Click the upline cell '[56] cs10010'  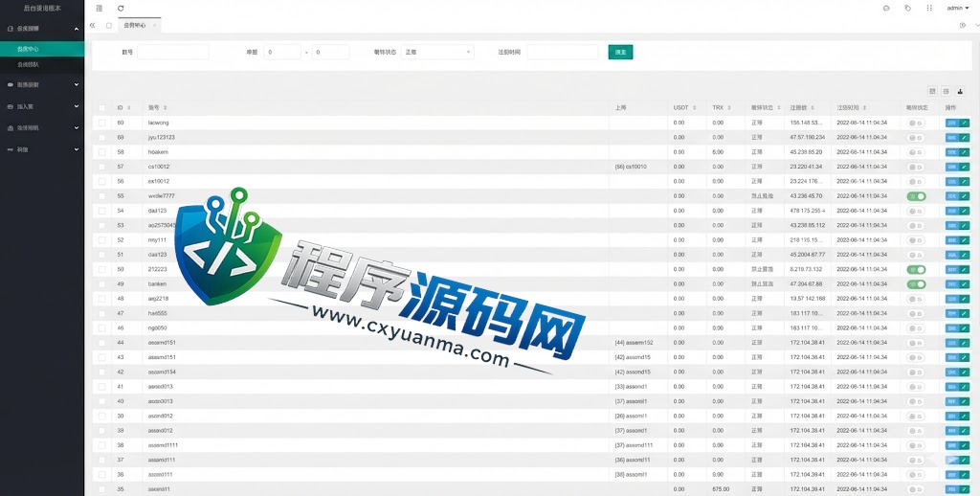pyautogui.click(x=632, y=167)
